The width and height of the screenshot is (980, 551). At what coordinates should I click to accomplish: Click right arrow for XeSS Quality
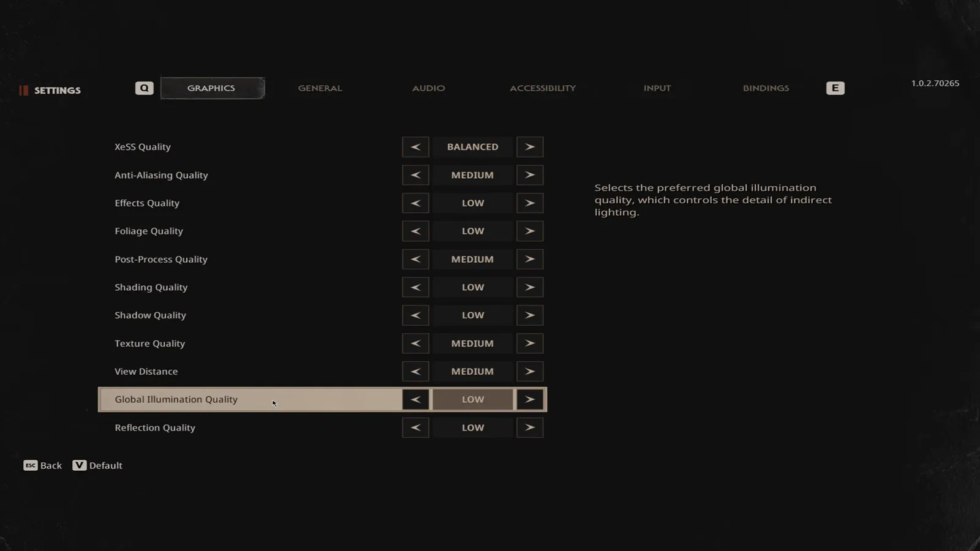530,147
